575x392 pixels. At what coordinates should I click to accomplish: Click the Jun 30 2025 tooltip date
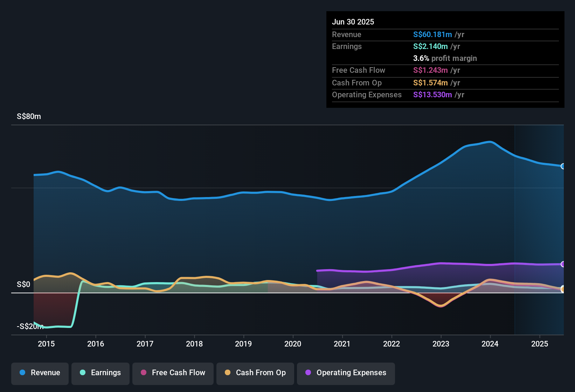(353, 22)
